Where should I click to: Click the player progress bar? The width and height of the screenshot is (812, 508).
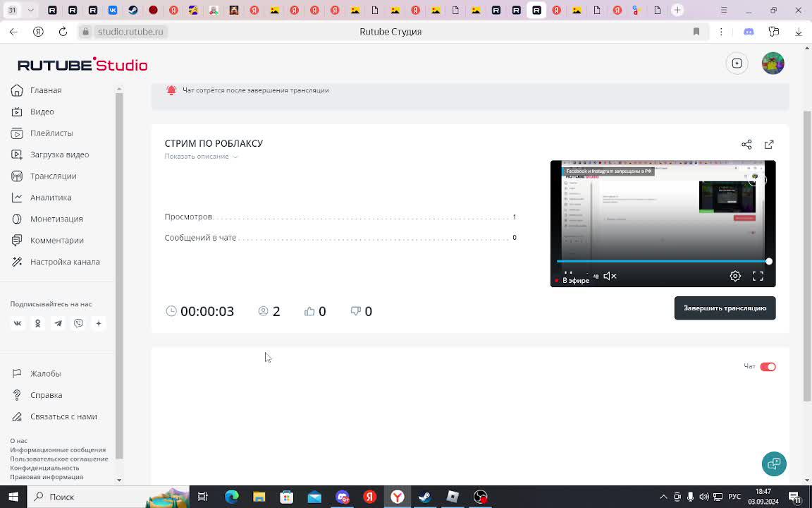click(663, 261)
